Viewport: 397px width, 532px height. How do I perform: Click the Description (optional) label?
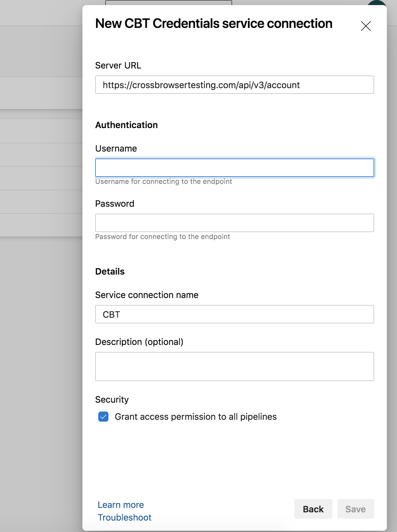[139, 342]
